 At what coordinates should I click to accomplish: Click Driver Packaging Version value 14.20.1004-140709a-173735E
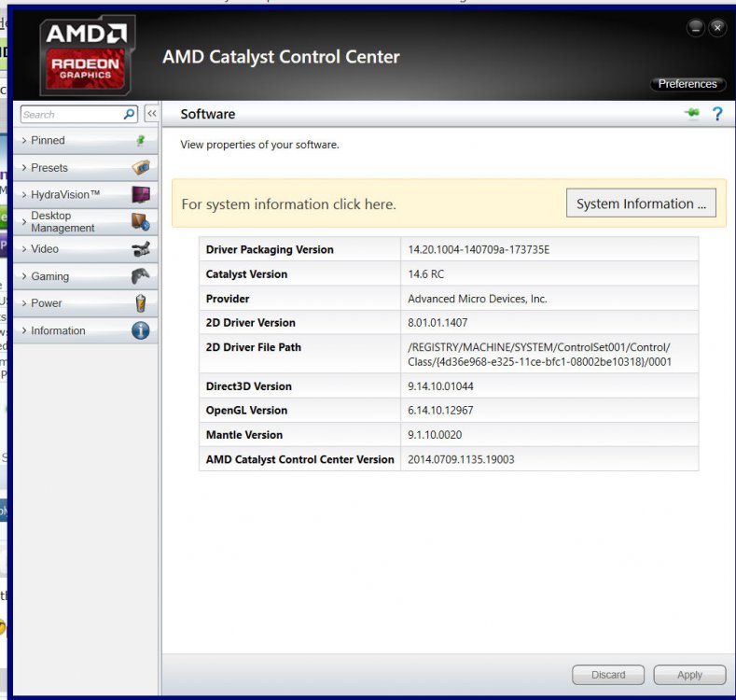tap(479, 249)
